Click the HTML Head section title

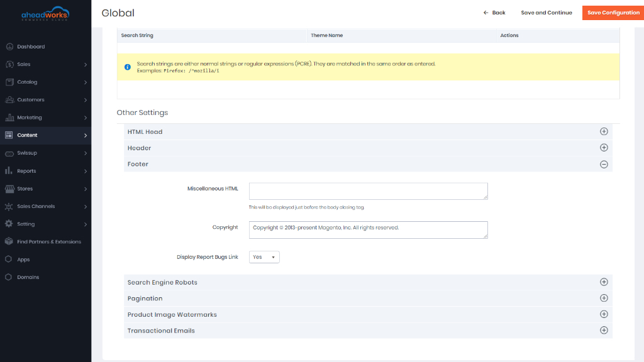pos(145,132)
